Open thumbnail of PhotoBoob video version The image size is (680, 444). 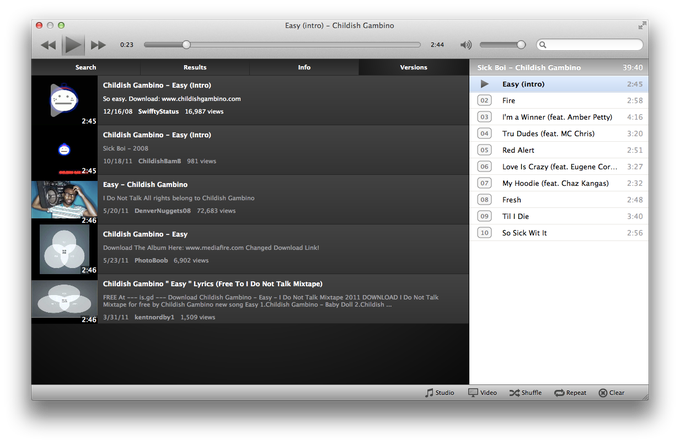pos(65,249)
